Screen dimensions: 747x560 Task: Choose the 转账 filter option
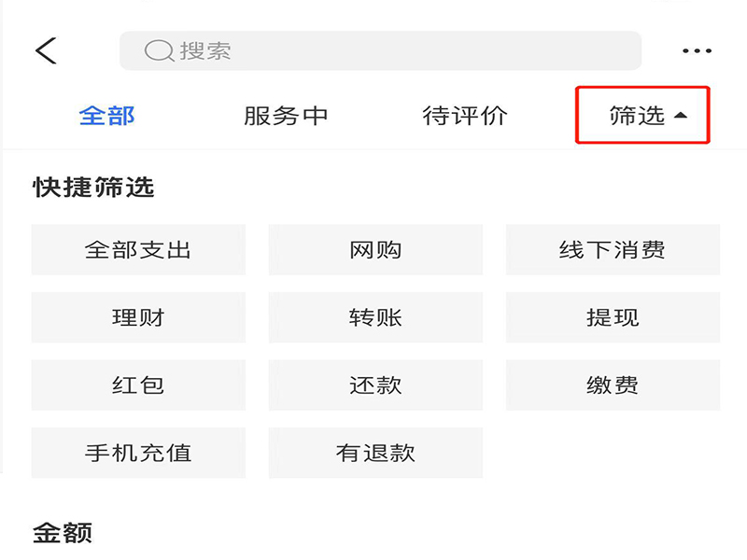tap(375, 317)
